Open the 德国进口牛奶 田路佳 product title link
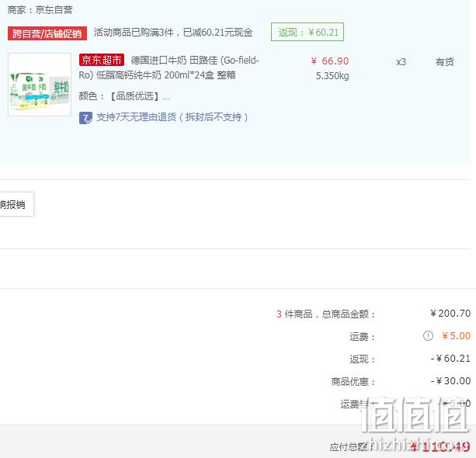Viewport: 476px width, 458px height. tap(169, 68)
